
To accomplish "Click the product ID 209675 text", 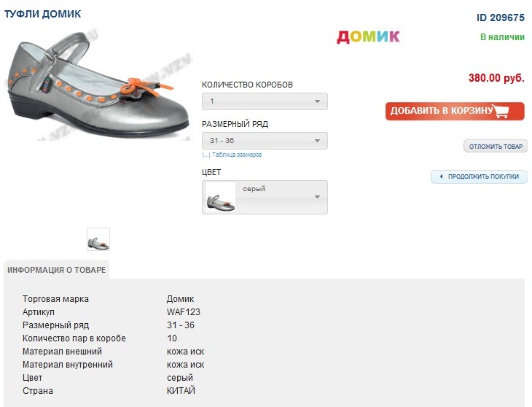I will (501, 18).
